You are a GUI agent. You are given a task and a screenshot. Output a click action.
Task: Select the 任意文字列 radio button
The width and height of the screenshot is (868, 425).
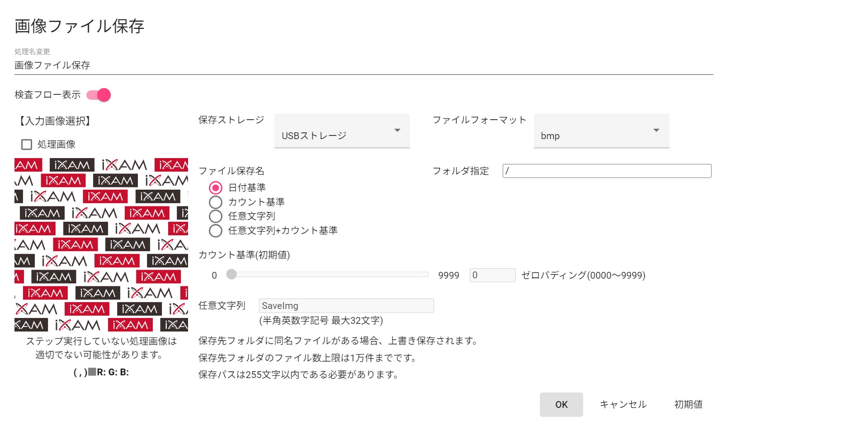click(216, 216)
